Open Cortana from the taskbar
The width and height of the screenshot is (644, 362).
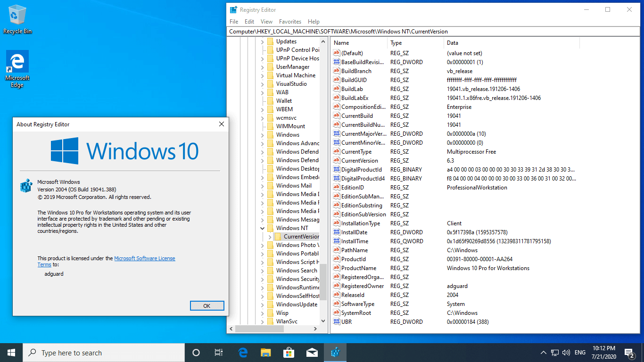click(196, 353)
